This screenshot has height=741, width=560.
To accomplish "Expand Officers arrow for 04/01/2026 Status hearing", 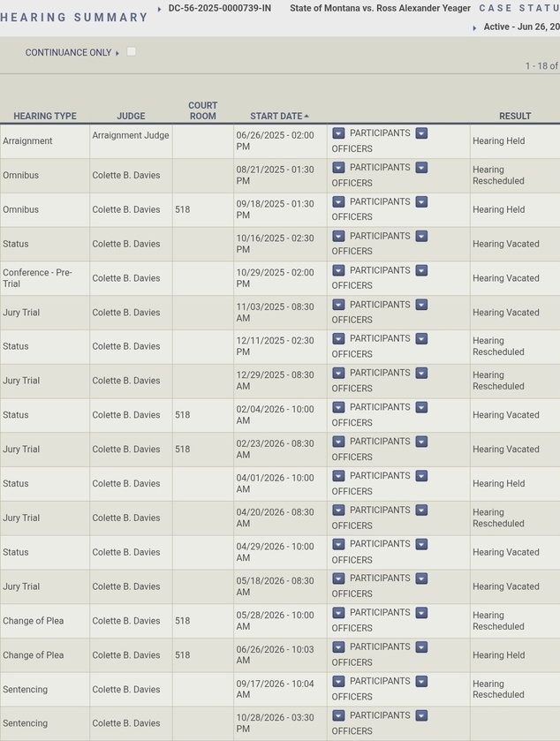I will tap(421, 476).
